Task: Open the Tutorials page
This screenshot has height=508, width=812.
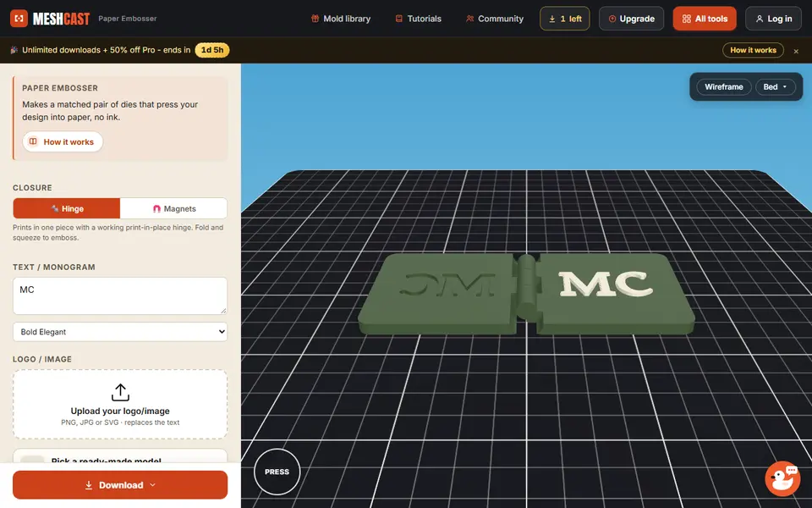Action: [x=418, y=19]
